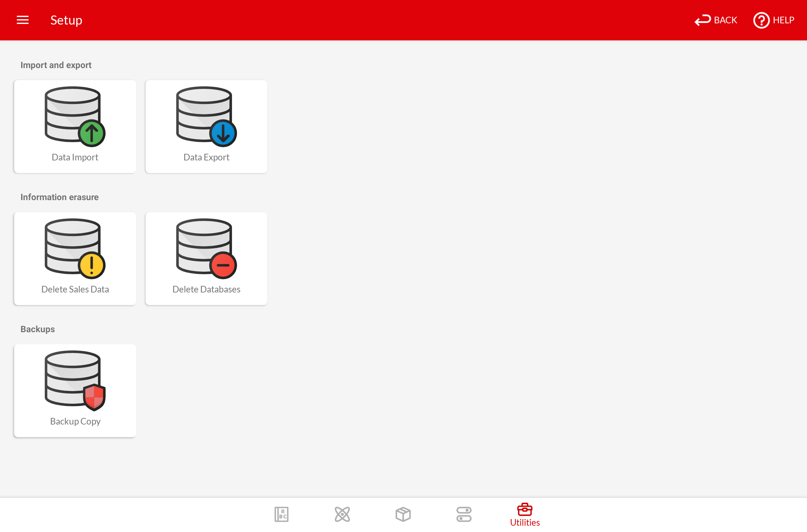807x532 pixels.
Task: Click the Delete Databases minus icon
Action: 223,265
